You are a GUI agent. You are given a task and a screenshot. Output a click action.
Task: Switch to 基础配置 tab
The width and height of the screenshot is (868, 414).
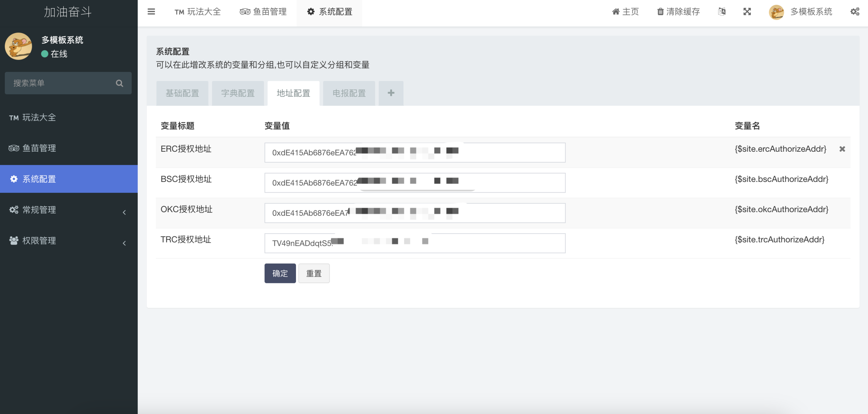point(182,93)
